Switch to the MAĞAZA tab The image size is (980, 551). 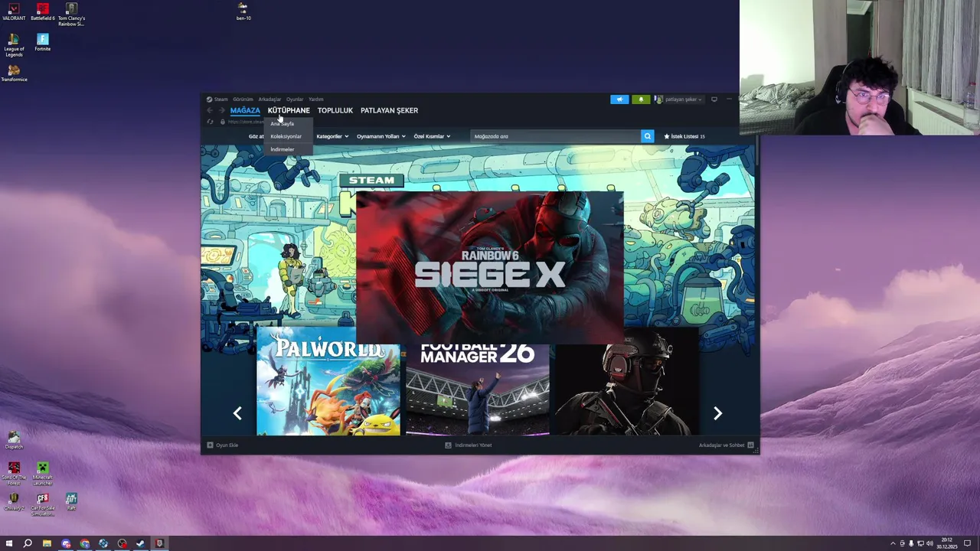(245, 110)
